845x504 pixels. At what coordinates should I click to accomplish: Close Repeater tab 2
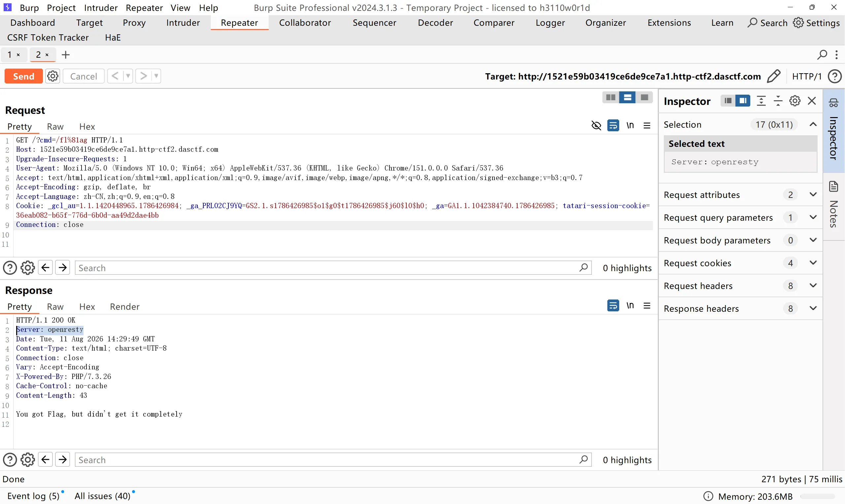click(x=47, y=55)
